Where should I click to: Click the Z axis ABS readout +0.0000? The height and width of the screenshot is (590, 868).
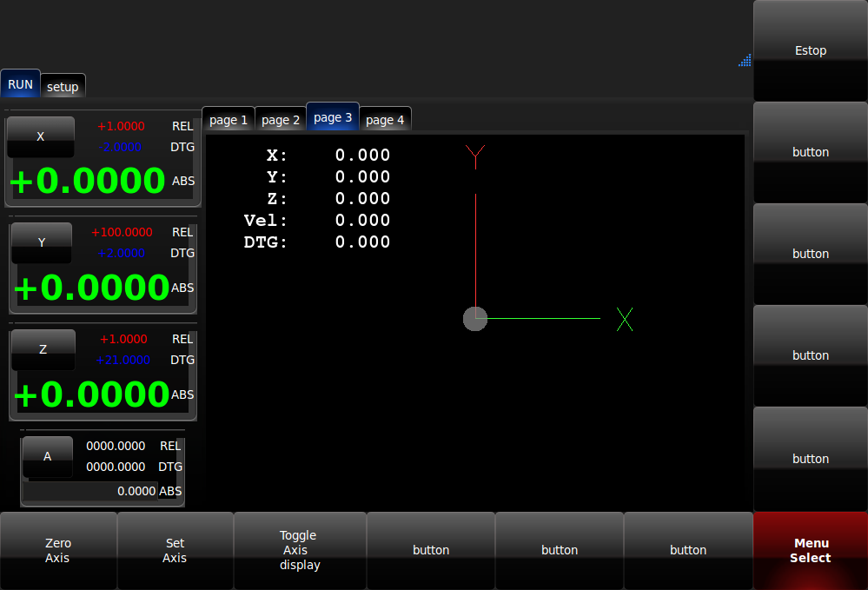click(x=91, y=394)
